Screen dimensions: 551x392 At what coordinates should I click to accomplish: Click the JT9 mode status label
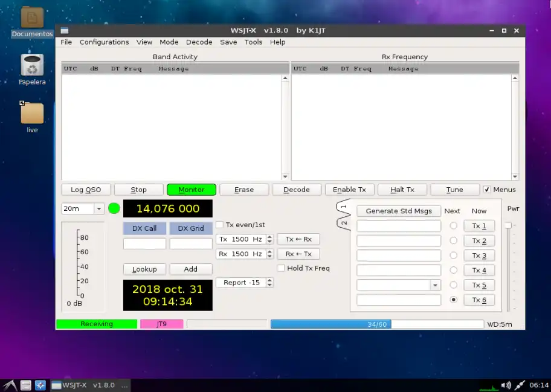coord(162,324)
